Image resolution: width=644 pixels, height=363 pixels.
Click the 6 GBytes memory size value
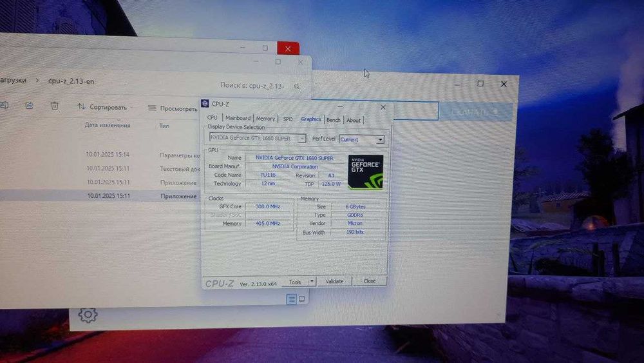355,206
